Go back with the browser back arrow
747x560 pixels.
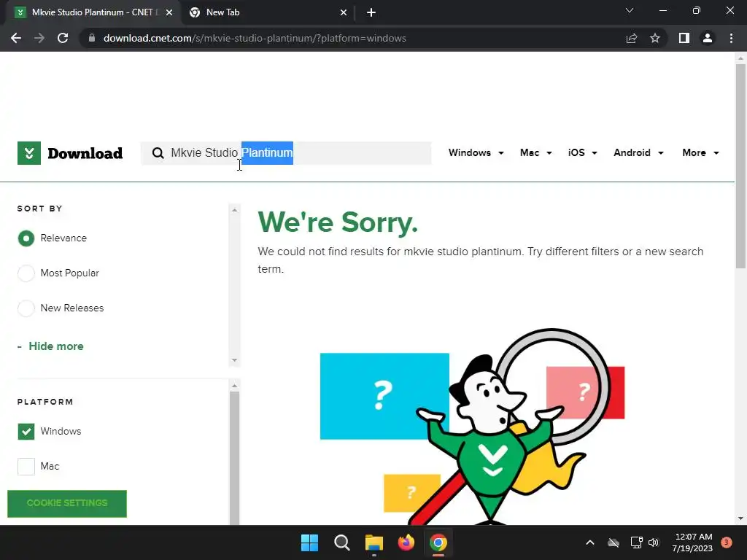point(16,38)
